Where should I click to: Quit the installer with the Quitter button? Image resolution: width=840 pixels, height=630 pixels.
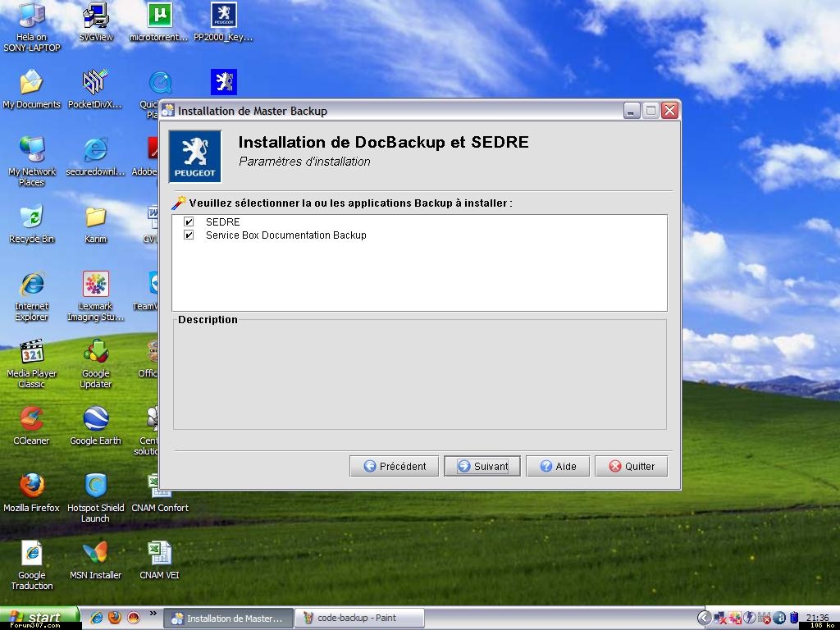tap(632, 466)
